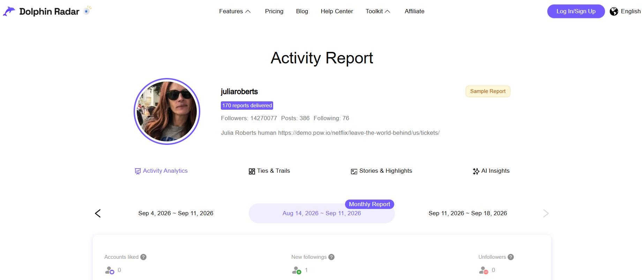Open the Help Center
The width and height of the screenshot is (644, 280).
pyautogui.click(x=337, y=11)
